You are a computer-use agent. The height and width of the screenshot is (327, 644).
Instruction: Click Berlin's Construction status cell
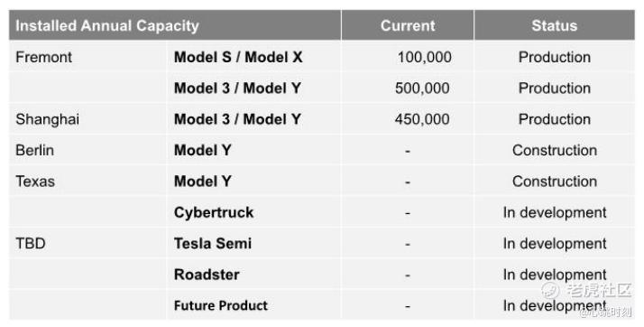[x=555, y=150]
